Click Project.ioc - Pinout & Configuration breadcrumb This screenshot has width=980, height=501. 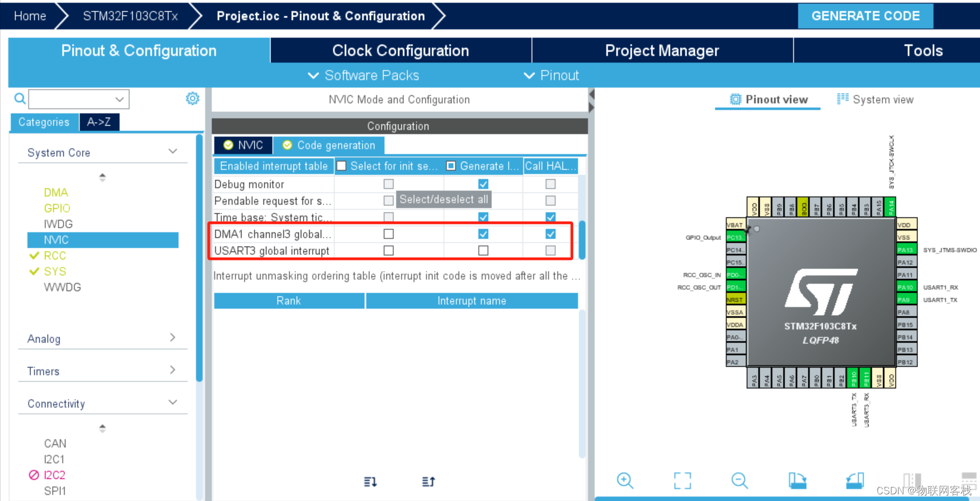321,16
